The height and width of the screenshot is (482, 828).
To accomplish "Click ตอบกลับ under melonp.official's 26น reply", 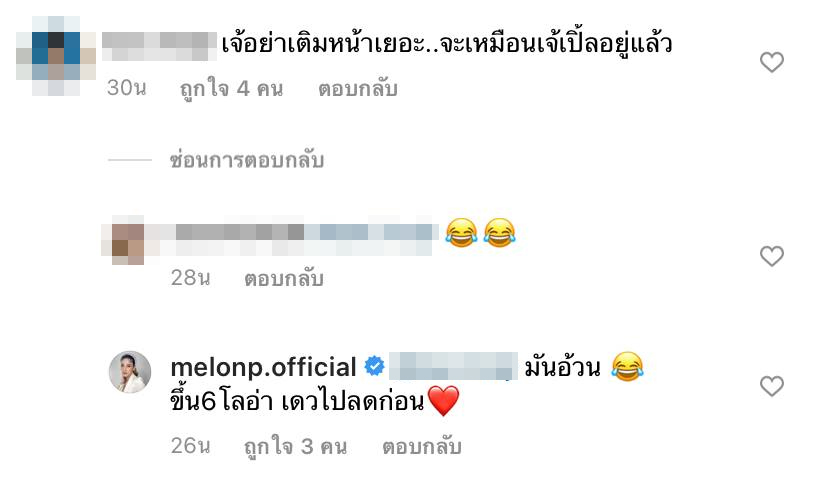I will 421,447.
